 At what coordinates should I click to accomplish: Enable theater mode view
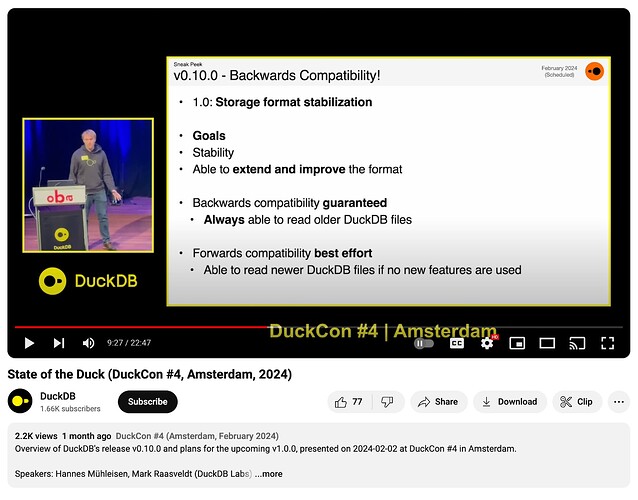pos(547,343)
